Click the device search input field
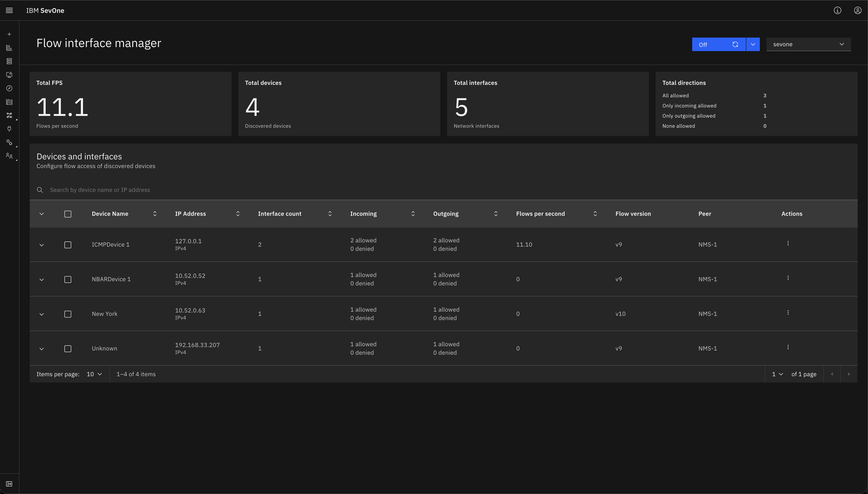 point(444,190)
